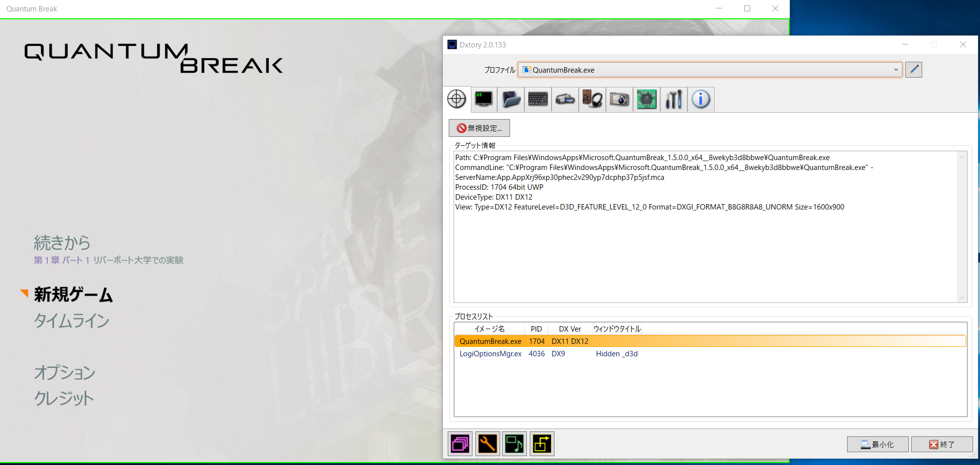
Task: Select 新規ゲーム in Quantum Break menu
Action: [x=73, y=295]
